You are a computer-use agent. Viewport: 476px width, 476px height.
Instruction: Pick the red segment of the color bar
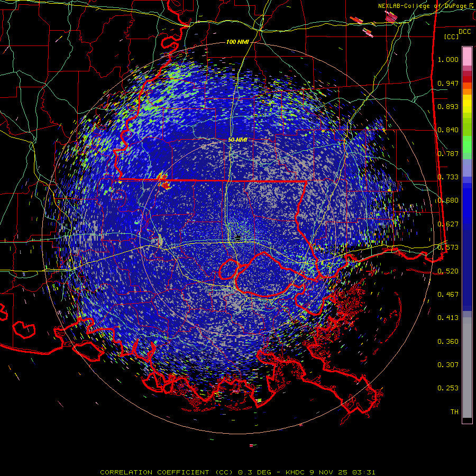point(467,79)
